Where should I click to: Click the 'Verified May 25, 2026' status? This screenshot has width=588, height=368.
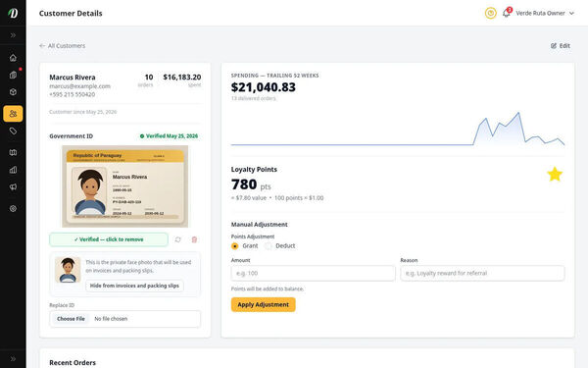pos(169,136)
